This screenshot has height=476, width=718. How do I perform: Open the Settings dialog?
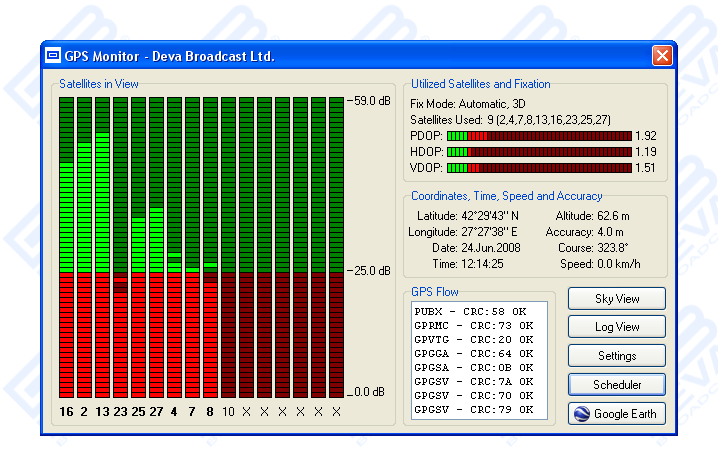[616, 356]
